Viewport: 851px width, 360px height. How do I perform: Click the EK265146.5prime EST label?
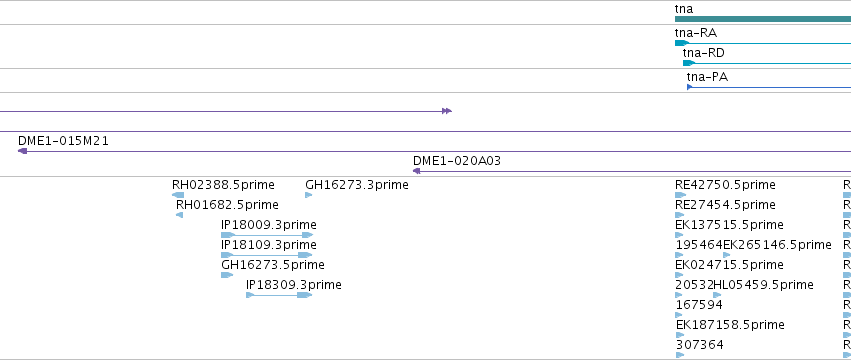point(777,244)
